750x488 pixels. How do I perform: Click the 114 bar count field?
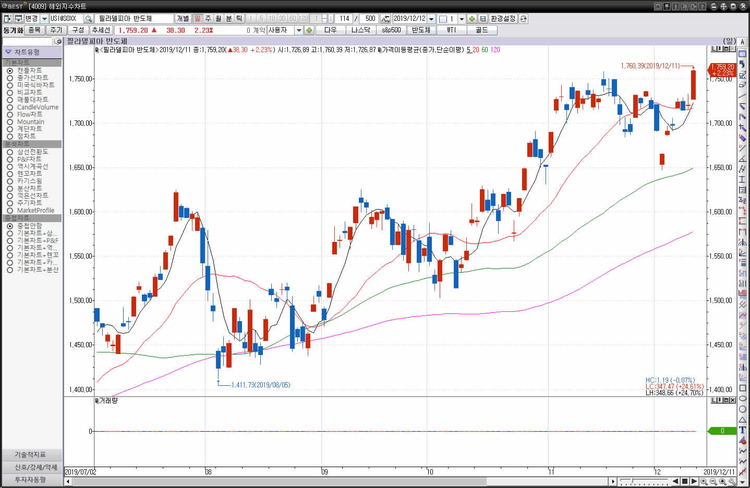tap(344, 19)
